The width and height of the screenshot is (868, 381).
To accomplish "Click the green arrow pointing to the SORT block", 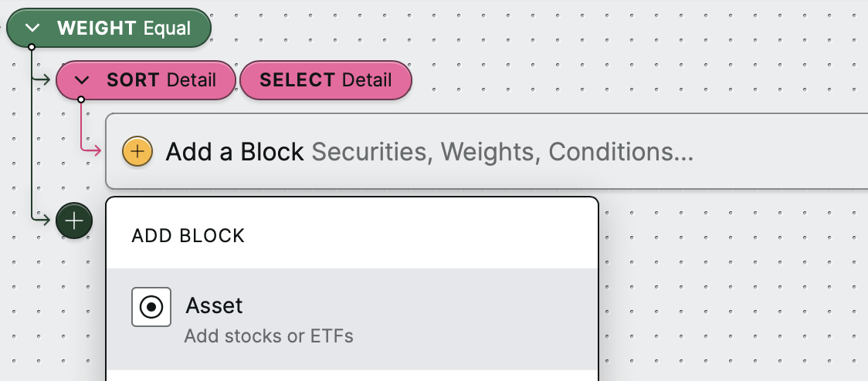I will tap(42, 80).
